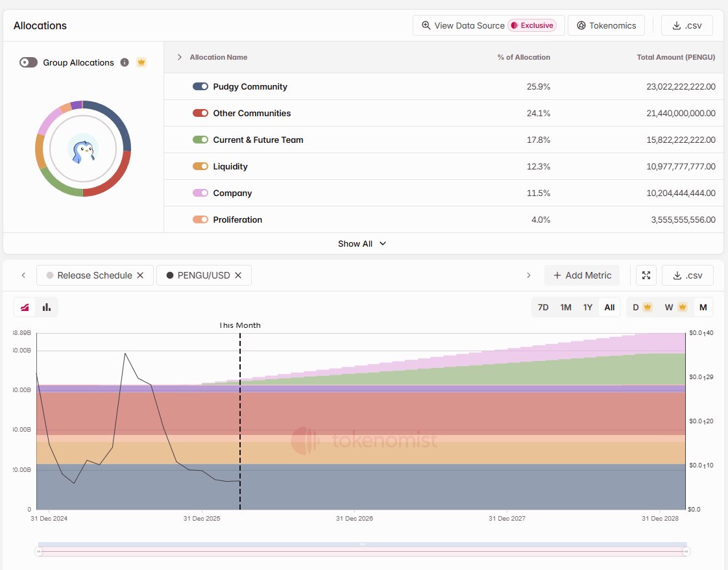
Task: Click the left handle of timeline range slider
Action: pos(39,551)
